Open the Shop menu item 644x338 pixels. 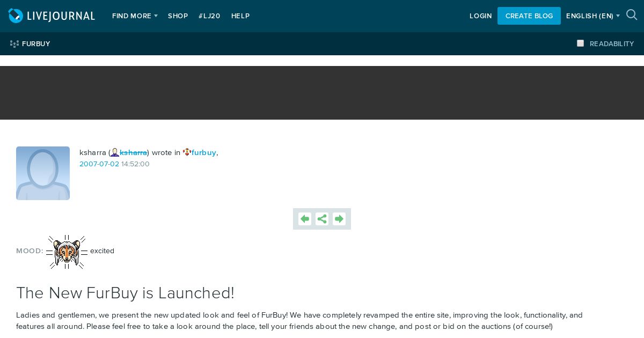coord(178,16)
